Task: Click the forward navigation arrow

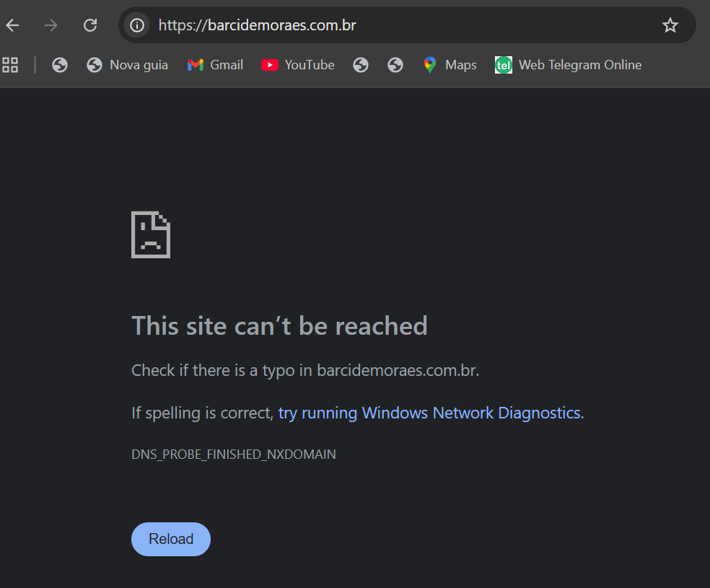Action: 51,26
